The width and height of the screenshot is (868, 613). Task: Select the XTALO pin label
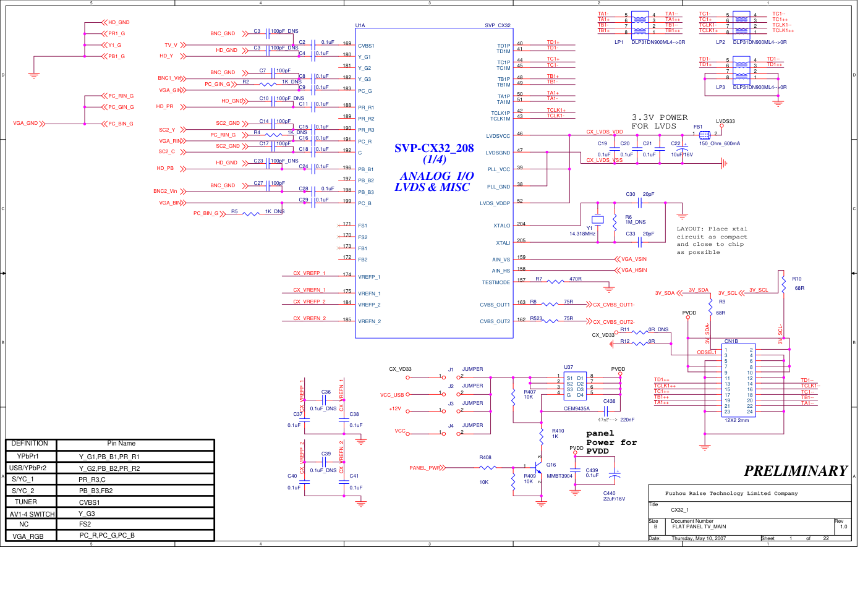[502, 226]
